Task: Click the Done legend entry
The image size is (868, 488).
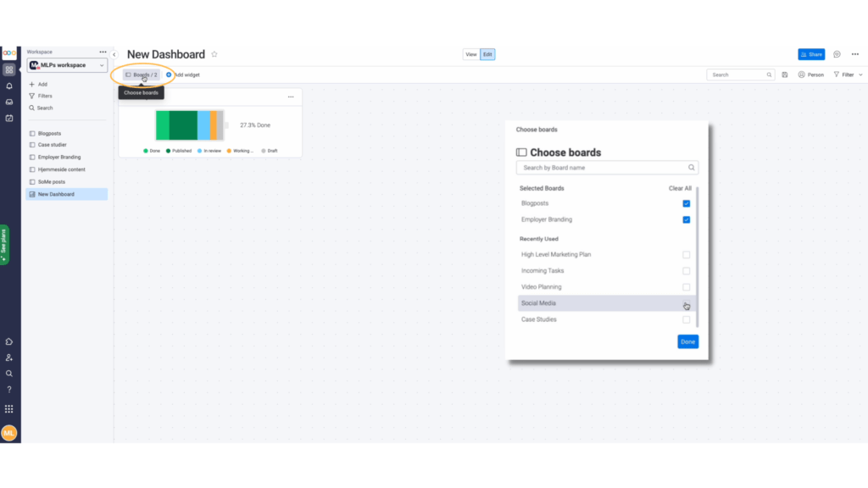Action: click(x=152, y=151)
